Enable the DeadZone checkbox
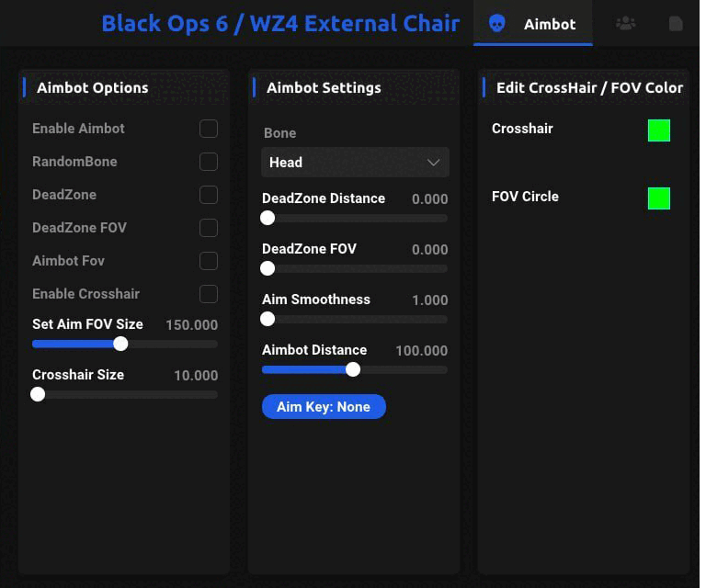Screen dimensions: 706x588 [209, 195]
